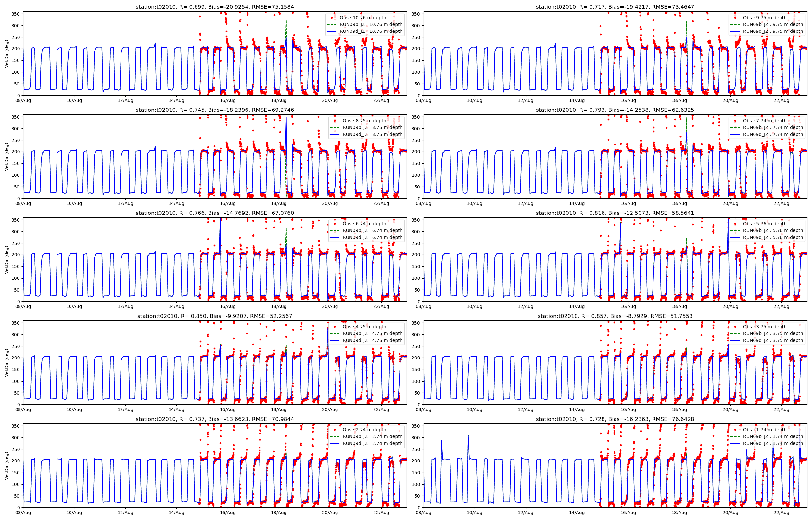Viewport: 812px width, 520px height.
Task: Click blue line marker for RUN09d_JZ 8.75 m legend
Action: click(x=335, y=134)
